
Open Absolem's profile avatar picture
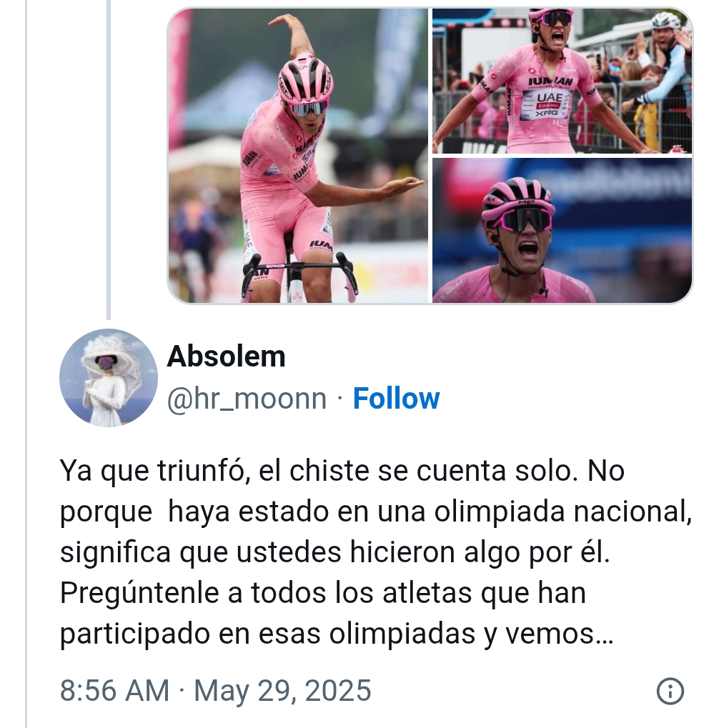click(108, 378)
